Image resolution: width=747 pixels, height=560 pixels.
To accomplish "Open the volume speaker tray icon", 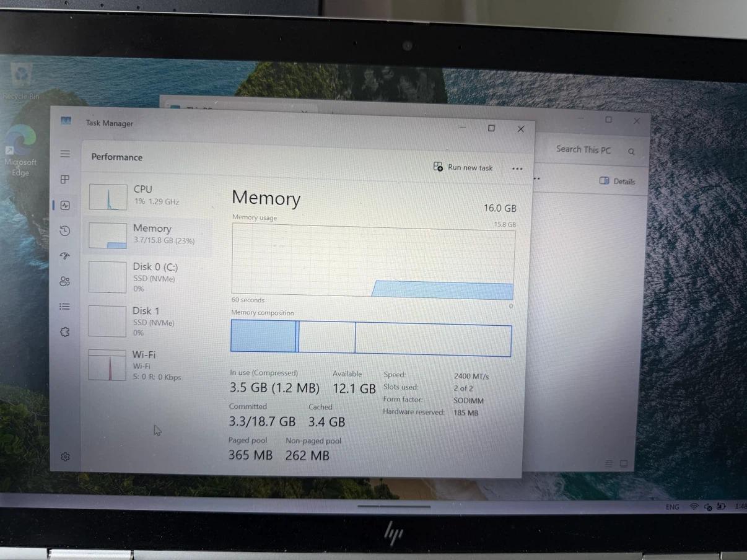I will (707, 507).
